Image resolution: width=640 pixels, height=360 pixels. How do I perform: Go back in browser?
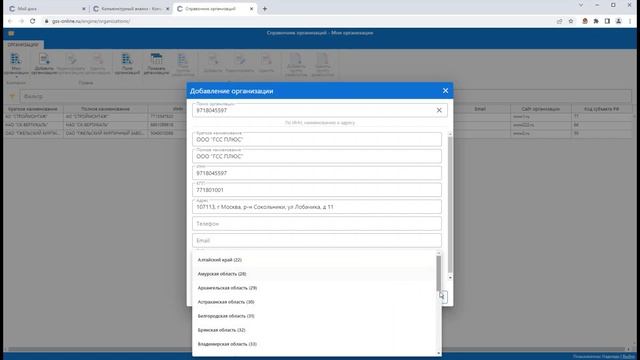pyautogui.click(x=10, y=21)
